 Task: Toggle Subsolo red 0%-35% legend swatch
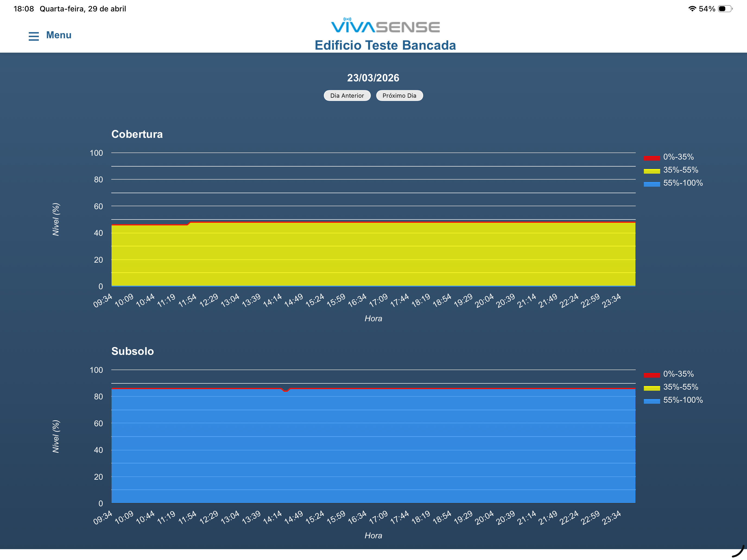pyautogui.click(x=652, y=375)
